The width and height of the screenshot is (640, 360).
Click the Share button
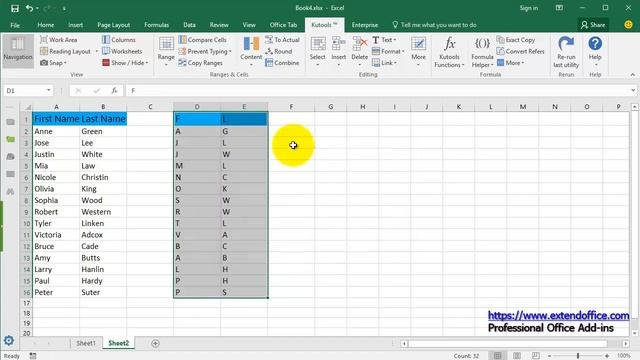593,25
